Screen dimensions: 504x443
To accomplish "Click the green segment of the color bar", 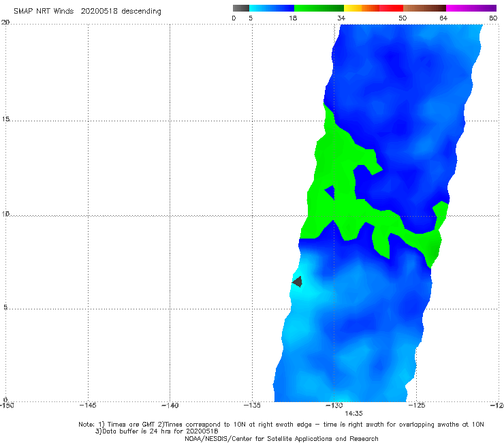I will point(319,8).
